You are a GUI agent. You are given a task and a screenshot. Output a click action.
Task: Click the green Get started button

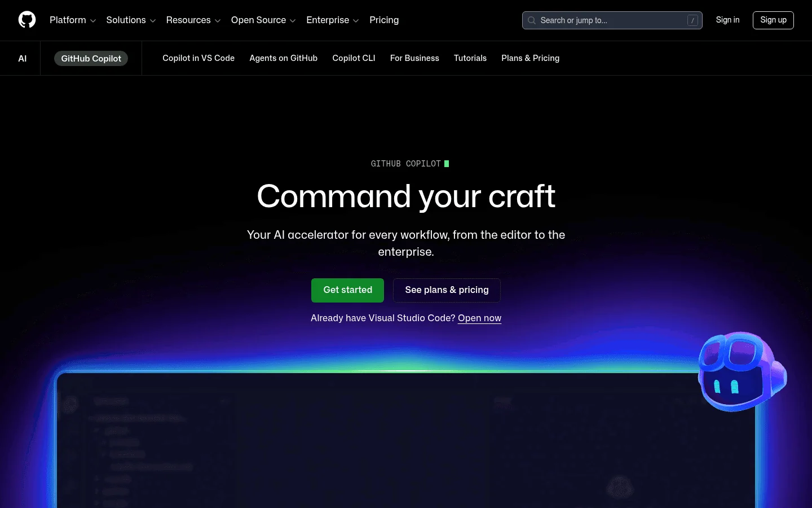(347, 290)
